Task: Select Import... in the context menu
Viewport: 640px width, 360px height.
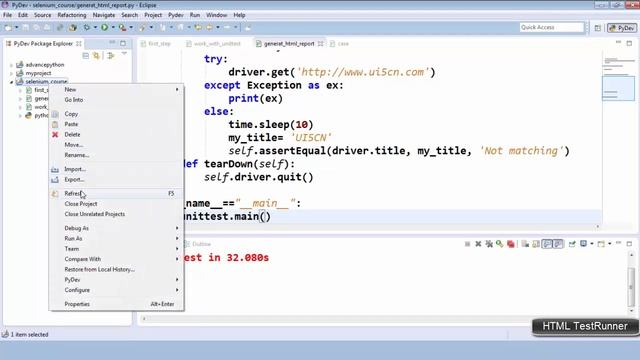Action: [116, 169]
